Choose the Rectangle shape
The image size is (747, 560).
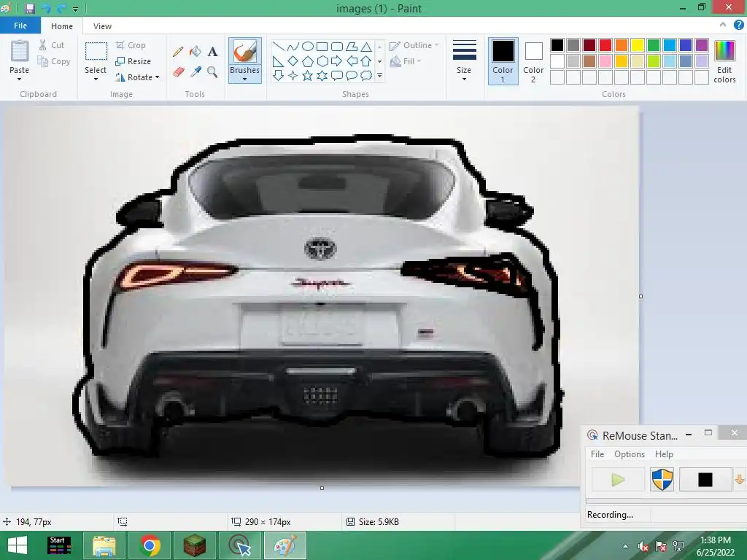click(322, 46)
